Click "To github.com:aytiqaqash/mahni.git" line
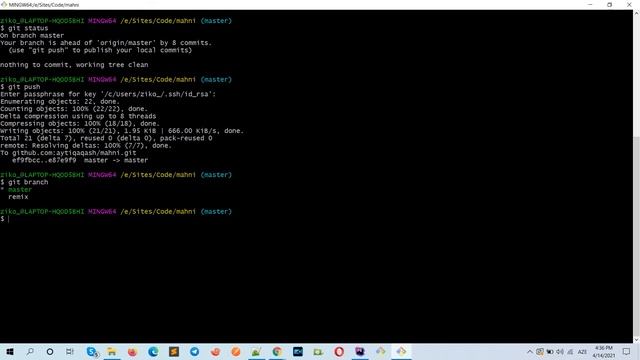Viewport: 640px width, 360px height. point(68,153)
